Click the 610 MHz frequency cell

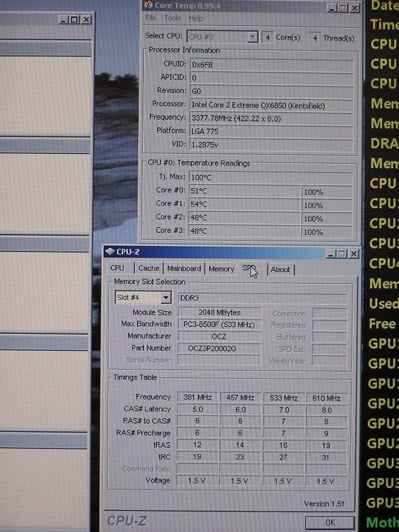(x=326, y=398)
